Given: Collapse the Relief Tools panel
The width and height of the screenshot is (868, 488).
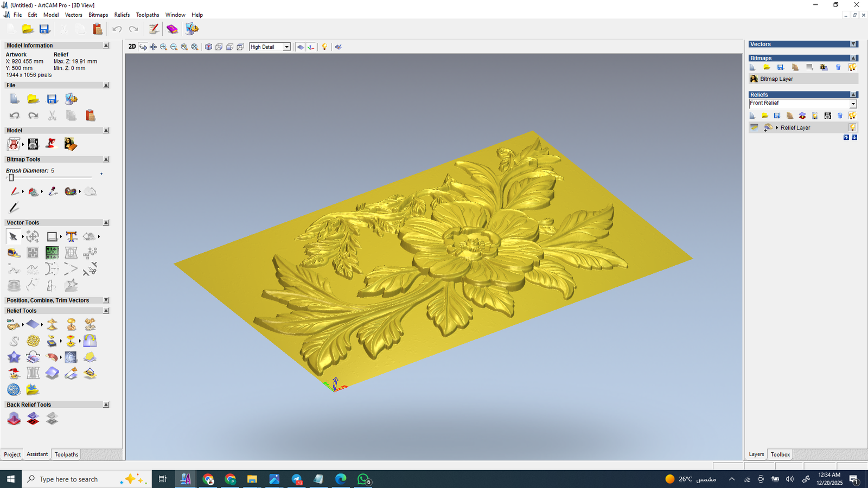Looking at the screenshot, I should click(106, 310).
